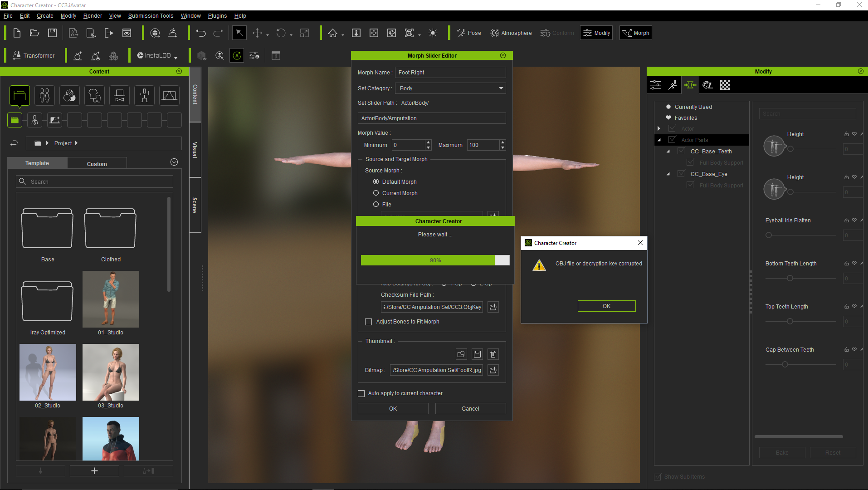Click the Pose mode button
The height and width of the screenshot is (490, 868).
[469, 33]
